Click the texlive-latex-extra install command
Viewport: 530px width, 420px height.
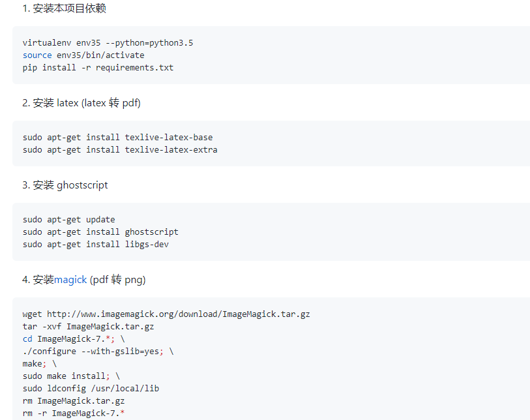120,150
